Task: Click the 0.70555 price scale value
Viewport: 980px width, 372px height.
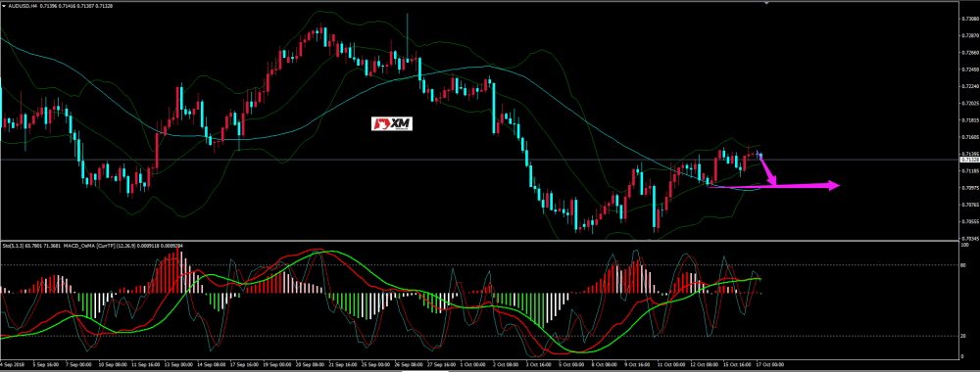Action: (x=969, y=221)
